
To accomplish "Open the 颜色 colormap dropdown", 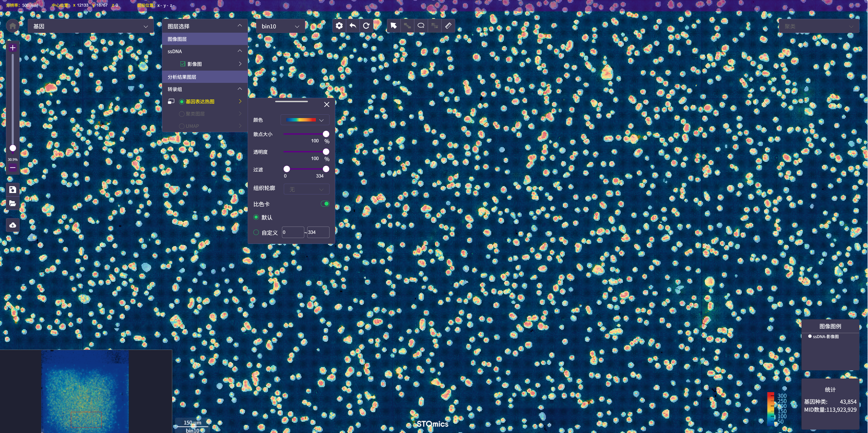I will (x=305, y=120).
